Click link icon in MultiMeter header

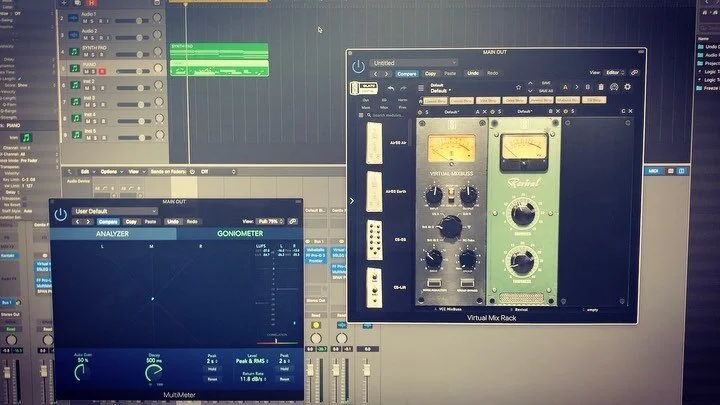pyautogui.click(x=292, y=221)
